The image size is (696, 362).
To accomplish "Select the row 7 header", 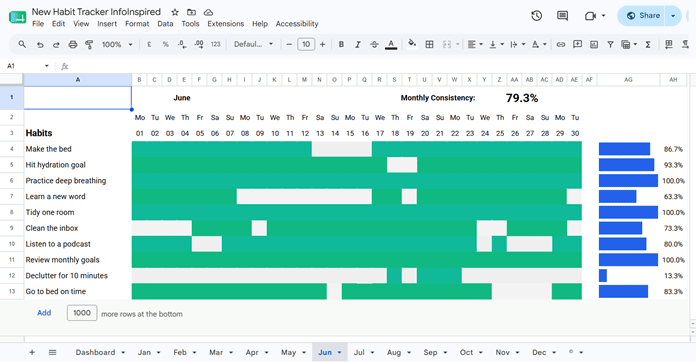I will (12, 196).
